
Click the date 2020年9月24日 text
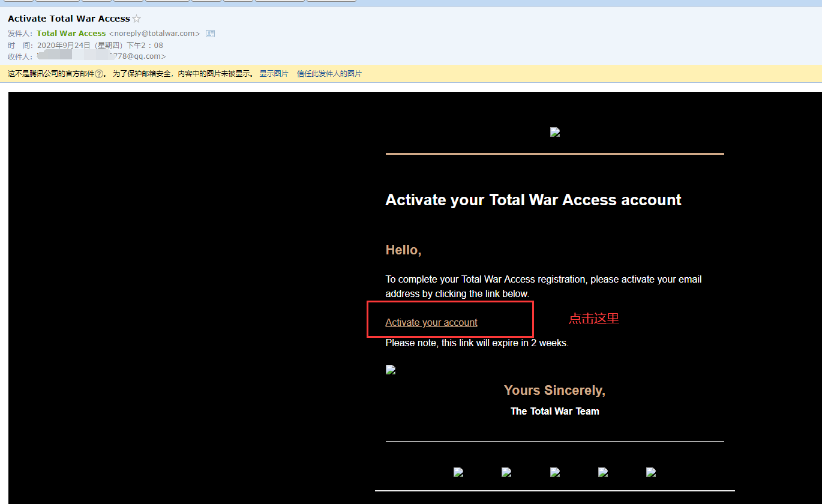click(x=100, y=45)
